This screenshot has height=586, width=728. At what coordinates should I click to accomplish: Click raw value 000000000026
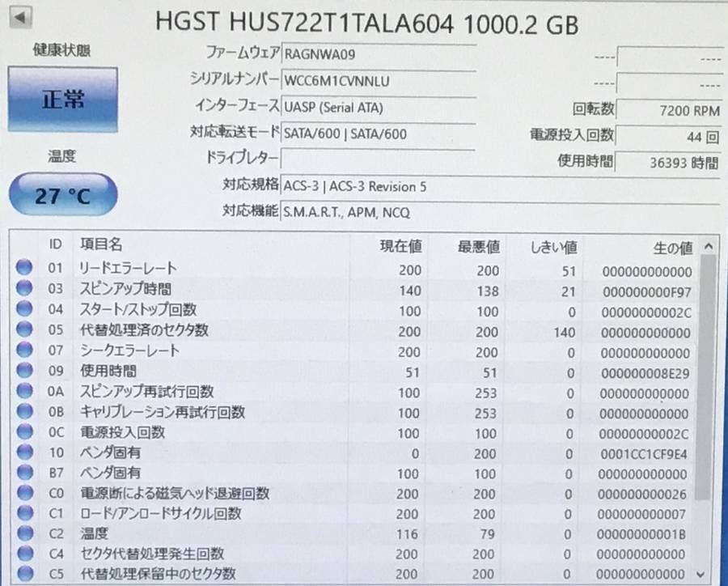pos(642,495)
